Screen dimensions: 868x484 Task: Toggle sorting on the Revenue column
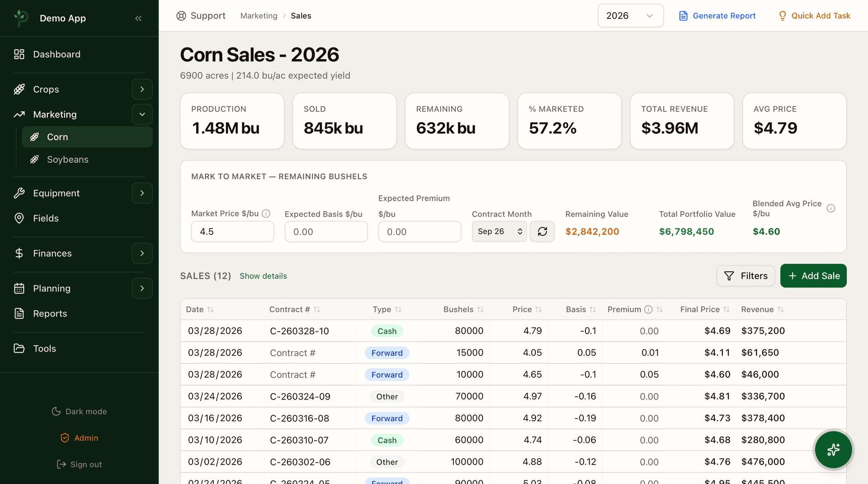pos(781,309)
